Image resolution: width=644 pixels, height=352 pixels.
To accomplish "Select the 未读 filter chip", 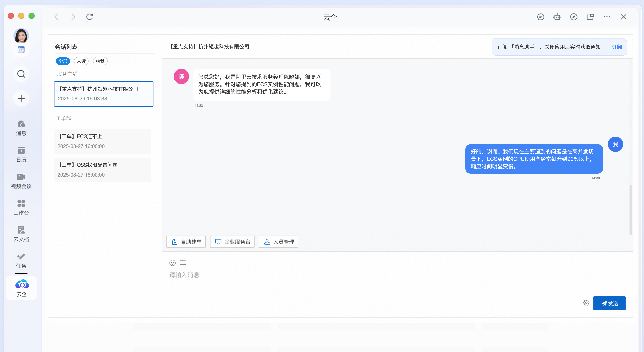I will click(x=81, y=61).
